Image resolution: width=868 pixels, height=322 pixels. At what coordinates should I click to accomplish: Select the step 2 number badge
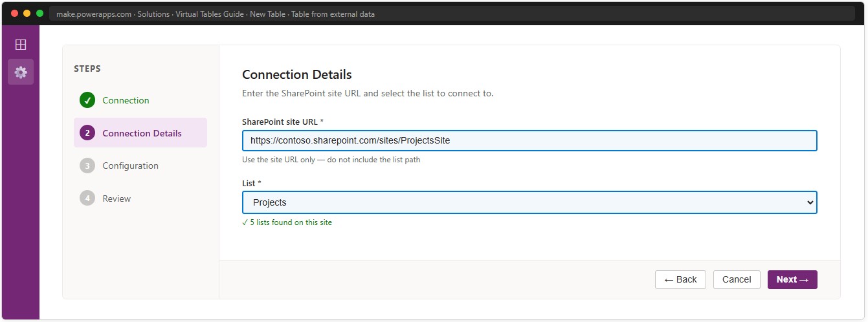tap(87, 133)
